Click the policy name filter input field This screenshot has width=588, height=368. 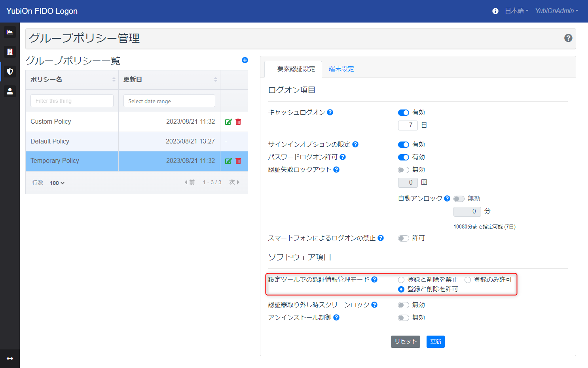[72, 101]
